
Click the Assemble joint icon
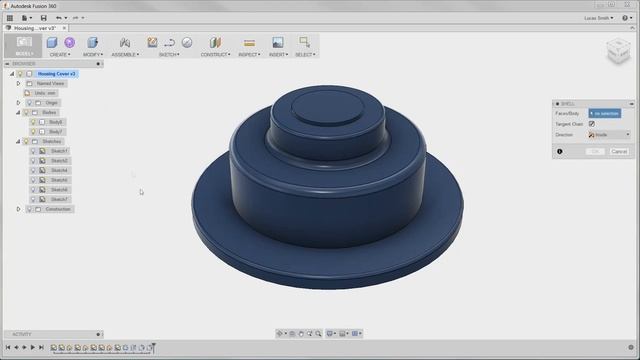click(125, 42)
